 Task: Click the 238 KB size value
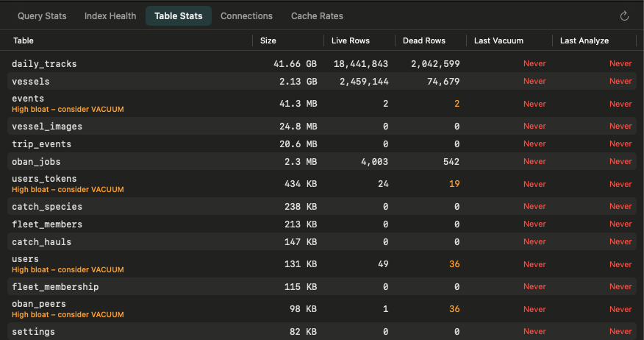(301, 206)
